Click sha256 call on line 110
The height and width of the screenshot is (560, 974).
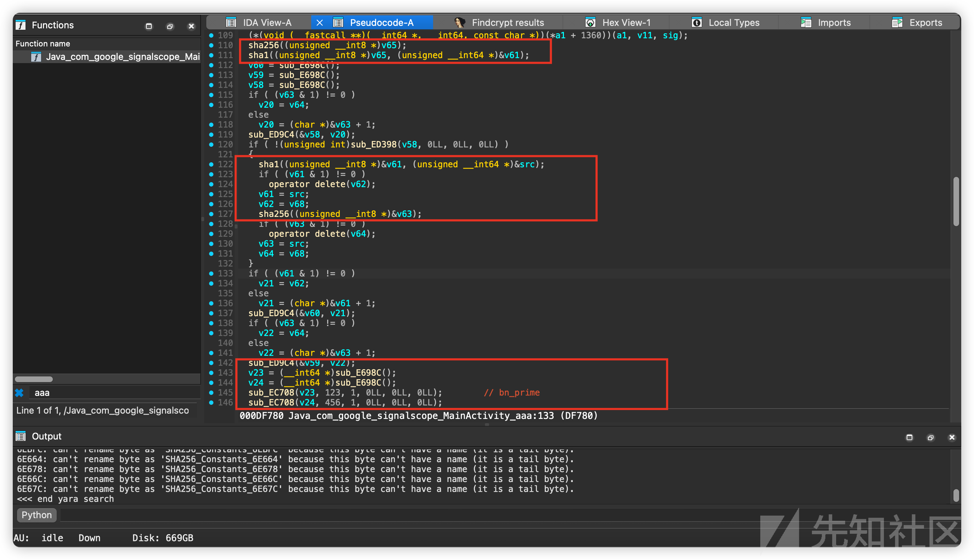[263, 45]
